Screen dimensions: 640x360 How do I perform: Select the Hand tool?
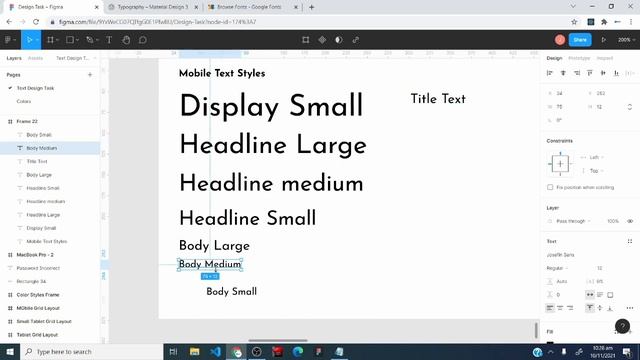pos(126,40)
